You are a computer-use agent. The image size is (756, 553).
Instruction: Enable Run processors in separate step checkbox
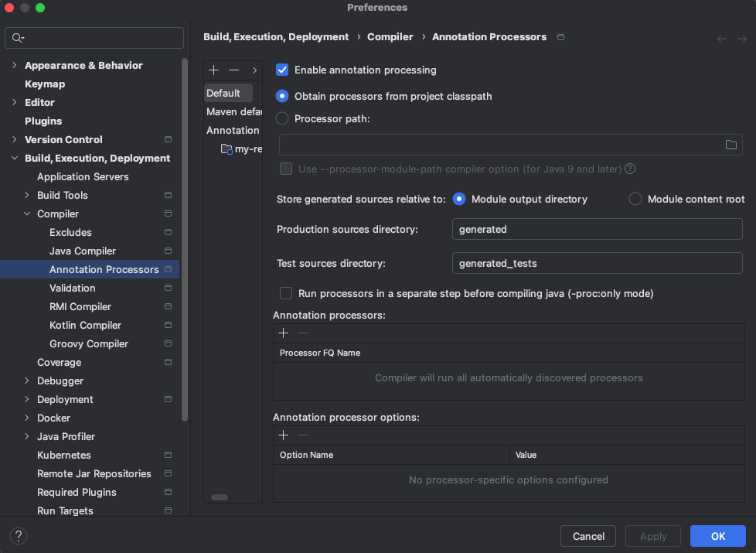286,293
